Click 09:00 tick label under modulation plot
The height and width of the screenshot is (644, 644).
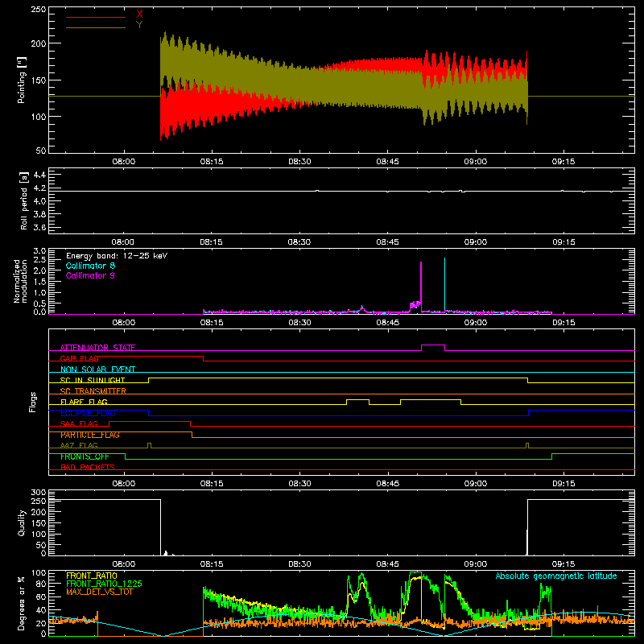click(476, 323)
